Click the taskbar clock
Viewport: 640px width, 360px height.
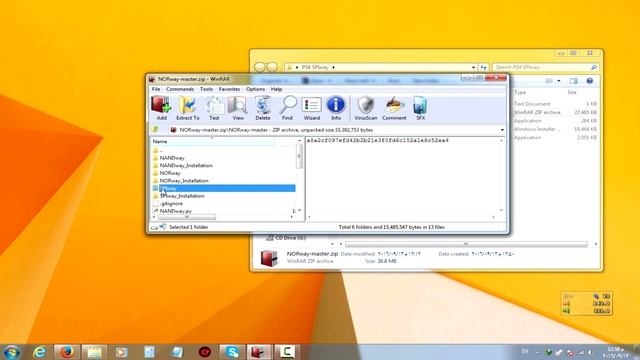click(x=616, y=352)
